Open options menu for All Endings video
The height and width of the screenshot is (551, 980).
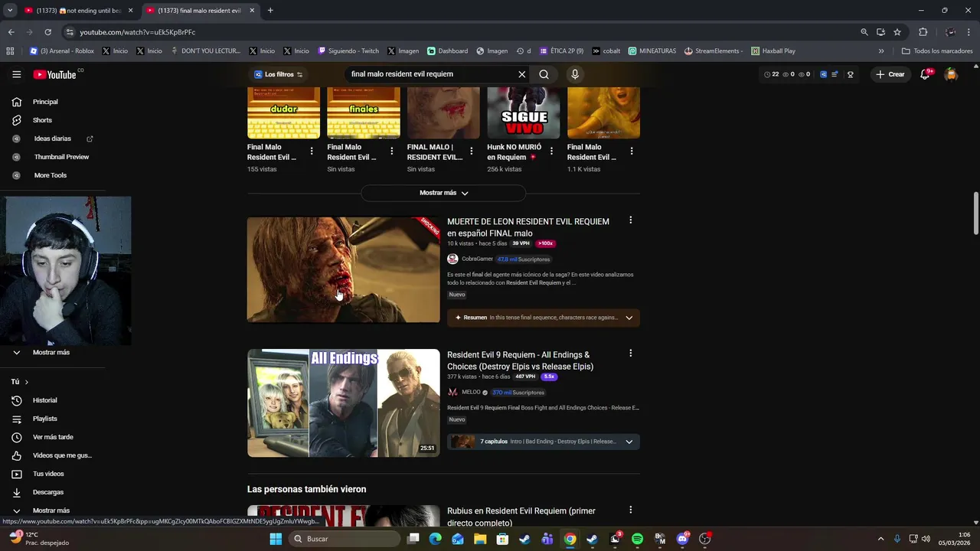(631, 354)
